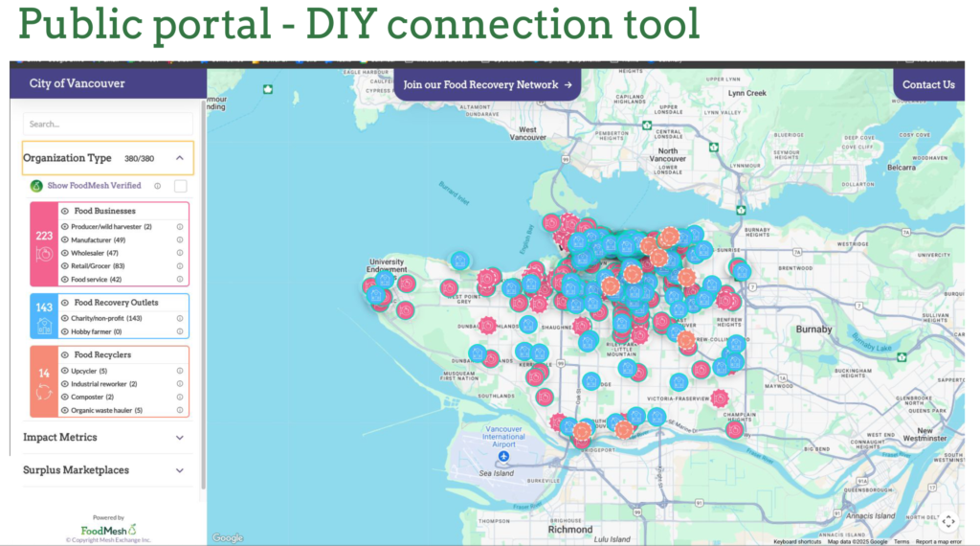Click the FoodMesh Verified green badge icon

coord(36,186)
